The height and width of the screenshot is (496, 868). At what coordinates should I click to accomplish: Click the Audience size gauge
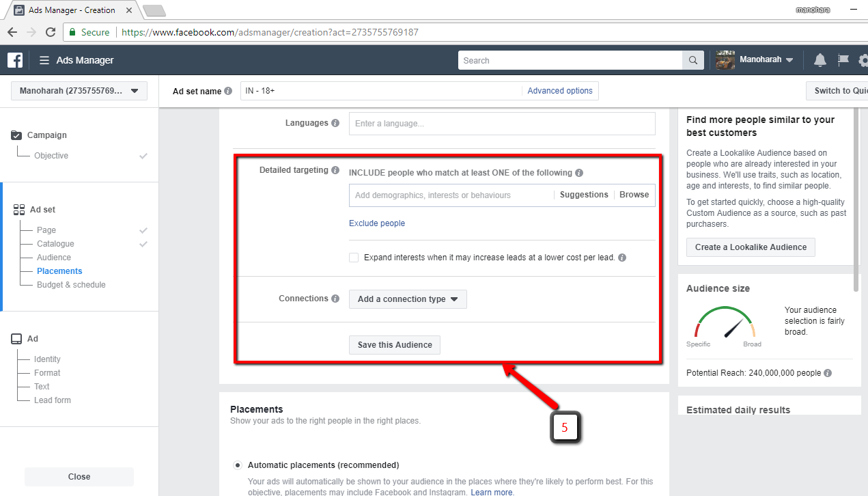[x=725, y=322]
